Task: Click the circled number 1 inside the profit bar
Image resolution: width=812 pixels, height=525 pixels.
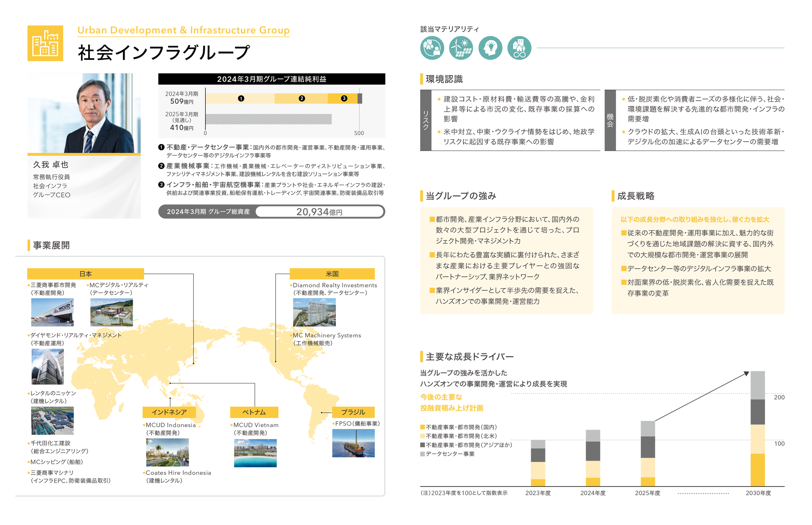Action: tap(241, 98)
